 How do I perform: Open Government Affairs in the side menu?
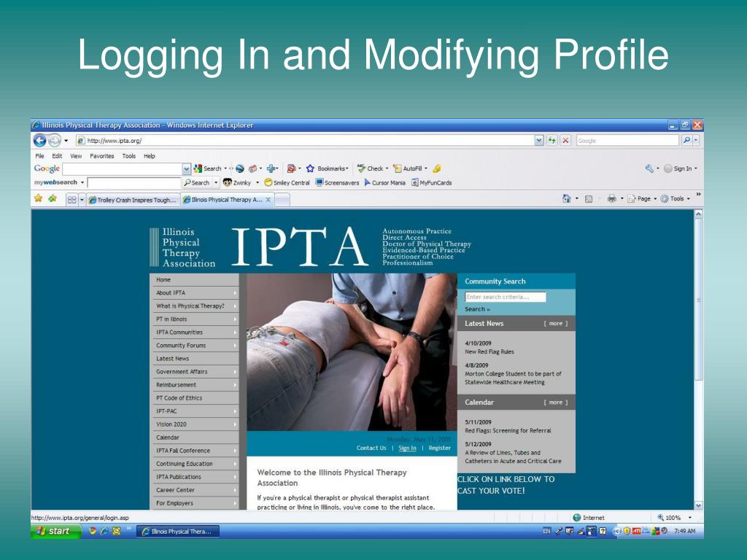(194, 372)
